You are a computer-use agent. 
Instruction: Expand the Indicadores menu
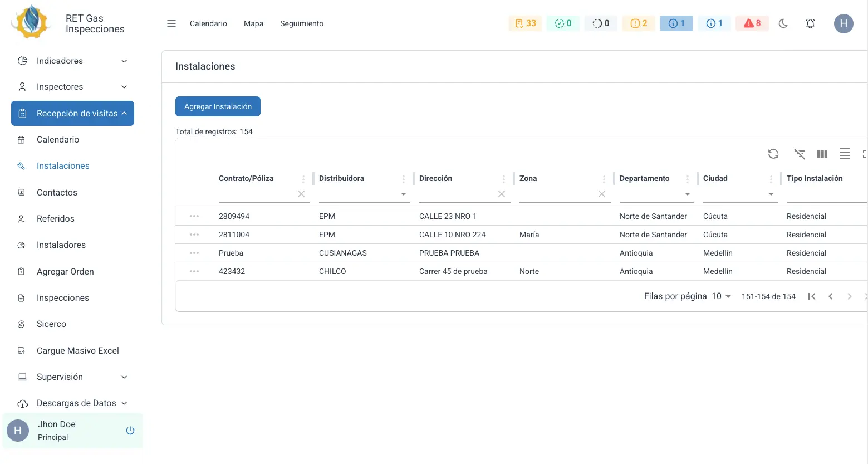tap(72, 61)
